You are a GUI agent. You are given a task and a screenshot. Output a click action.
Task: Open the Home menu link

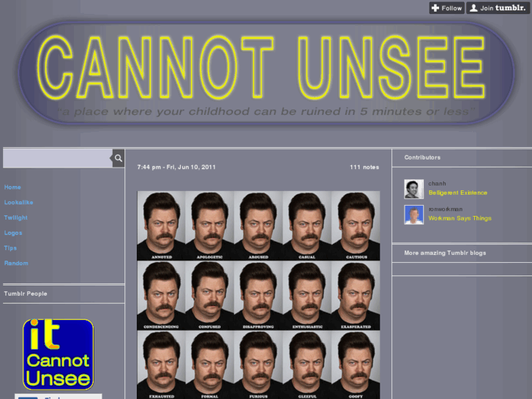[x=12, y=187]
